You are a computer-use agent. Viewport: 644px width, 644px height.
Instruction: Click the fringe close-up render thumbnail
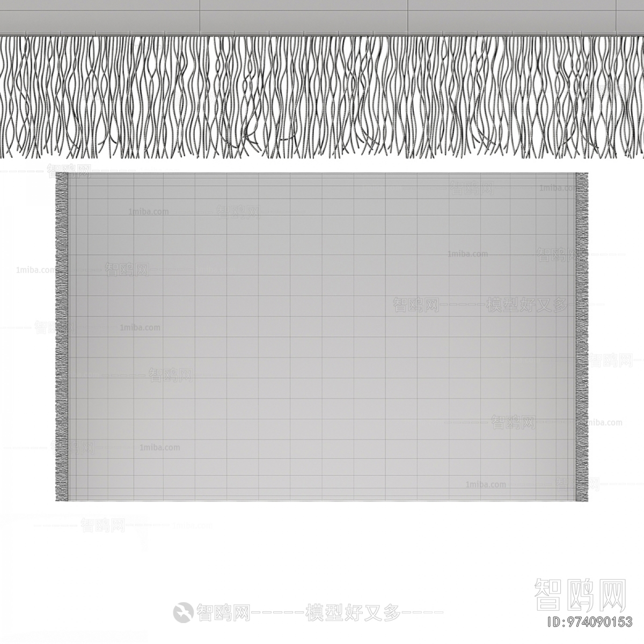[x=322, y=80]
